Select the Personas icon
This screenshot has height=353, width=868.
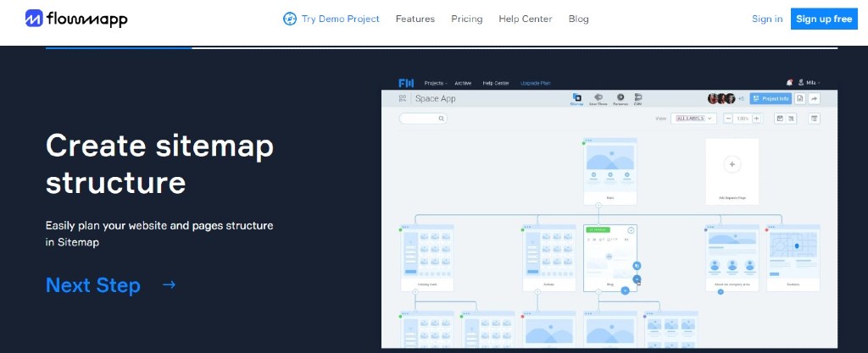[x=620, y=98]
